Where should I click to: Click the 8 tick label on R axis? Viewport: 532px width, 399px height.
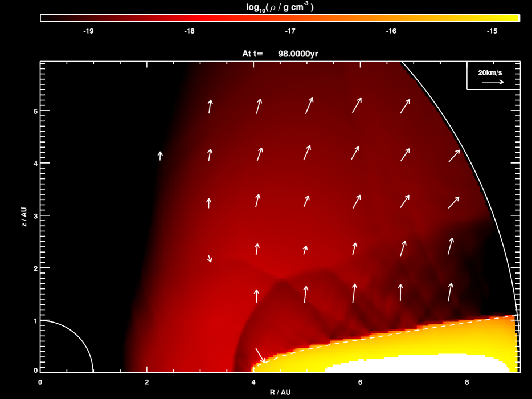click(x=467, y=382)
